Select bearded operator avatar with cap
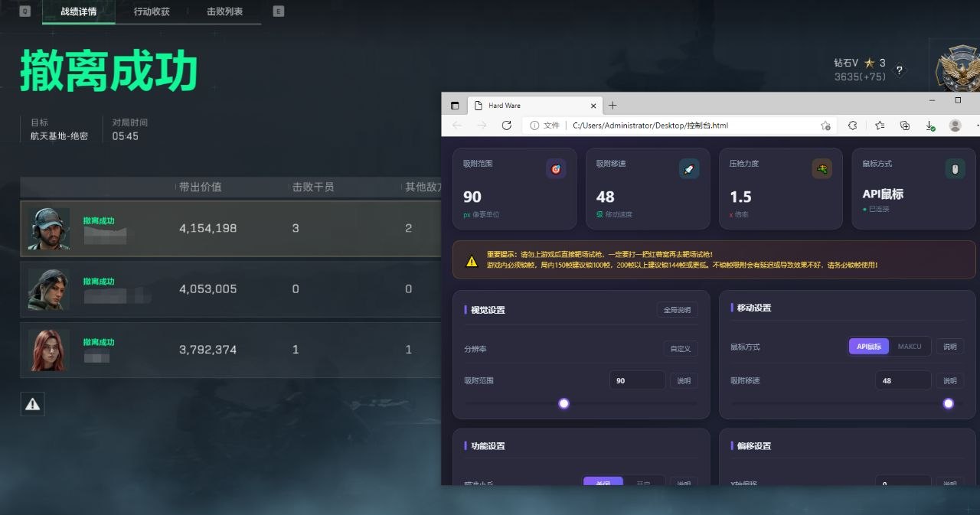 49,228
